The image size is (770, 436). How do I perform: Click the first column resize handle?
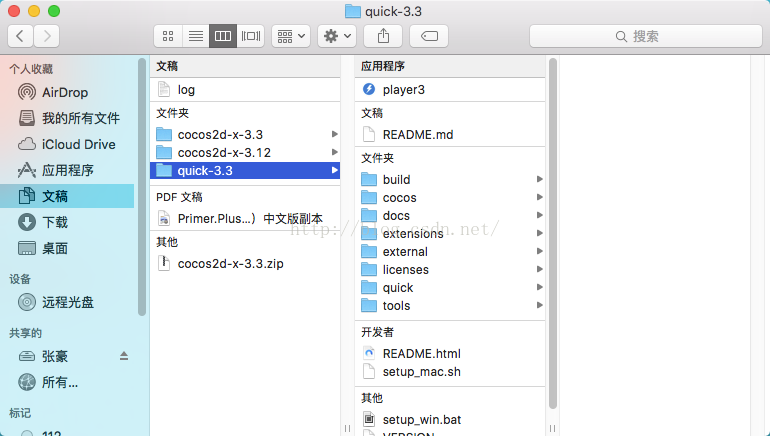[x=347, y=429]
